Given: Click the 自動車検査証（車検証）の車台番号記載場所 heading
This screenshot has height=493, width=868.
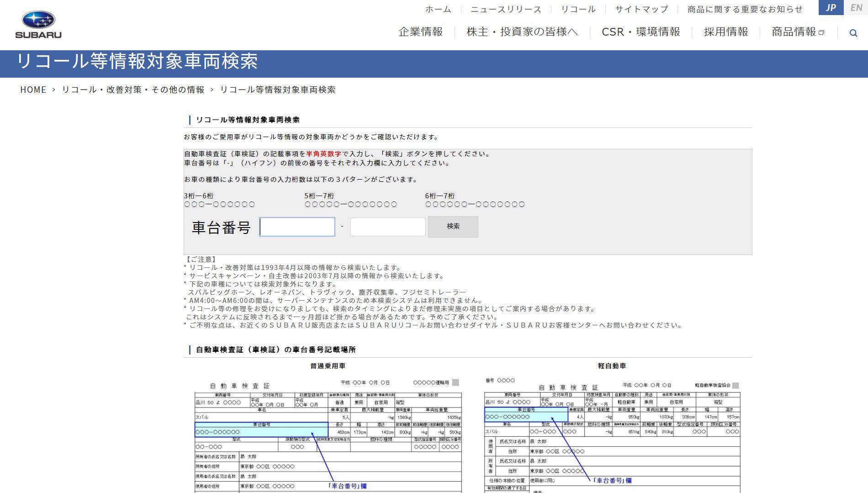Looking at the screenshot, I should coord(275,350).
